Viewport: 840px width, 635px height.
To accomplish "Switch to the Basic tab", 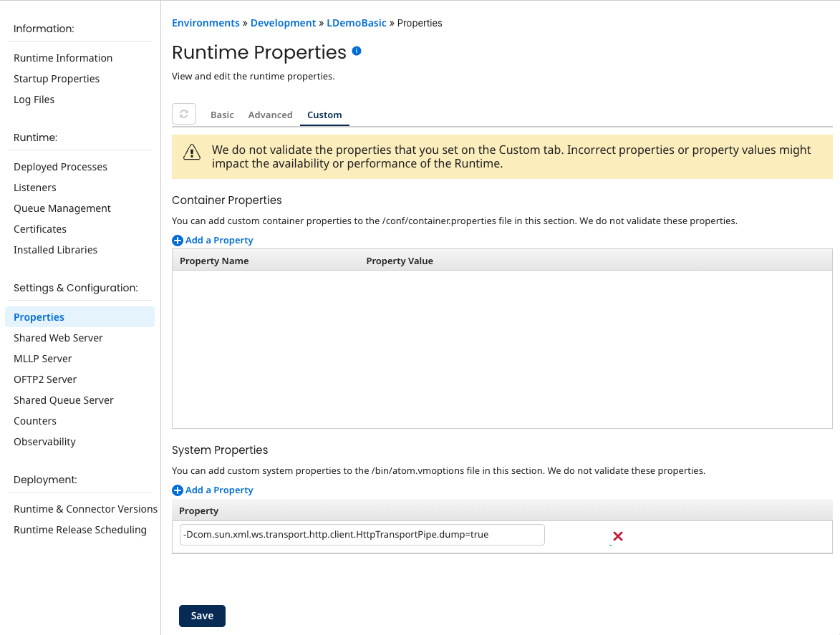I will pos(222,115).
